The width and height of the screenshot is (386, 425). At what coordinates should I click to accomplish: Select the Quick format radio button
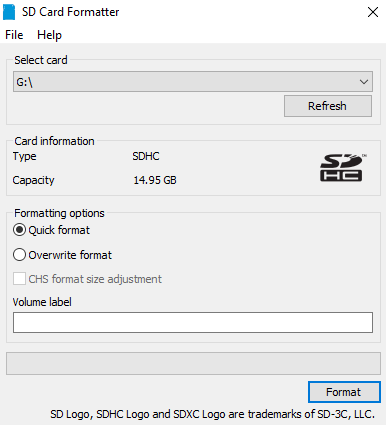pos(19,230)
